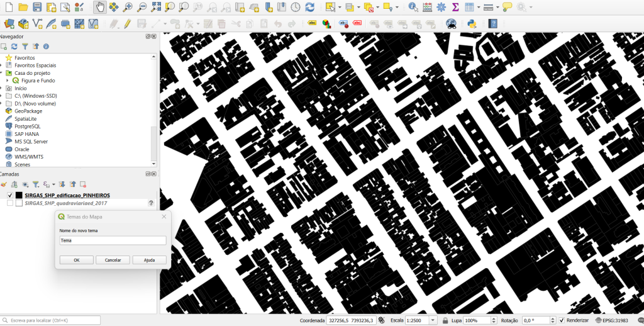Open layer diagram options icon
Image resolution: width=644 pixels, height=326 pixels.
326,23
